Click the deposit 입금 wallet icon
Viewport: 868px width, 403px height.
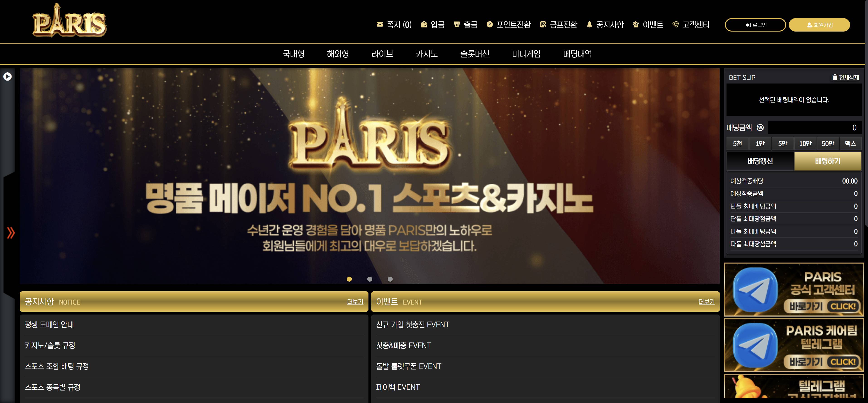pyautogui.click(x=424, y=25)
